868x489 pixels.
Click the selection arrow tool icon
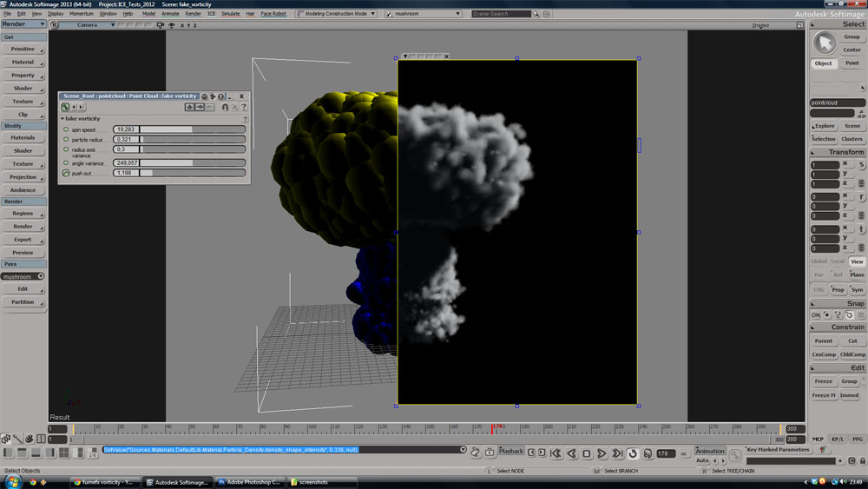(823, 42)
